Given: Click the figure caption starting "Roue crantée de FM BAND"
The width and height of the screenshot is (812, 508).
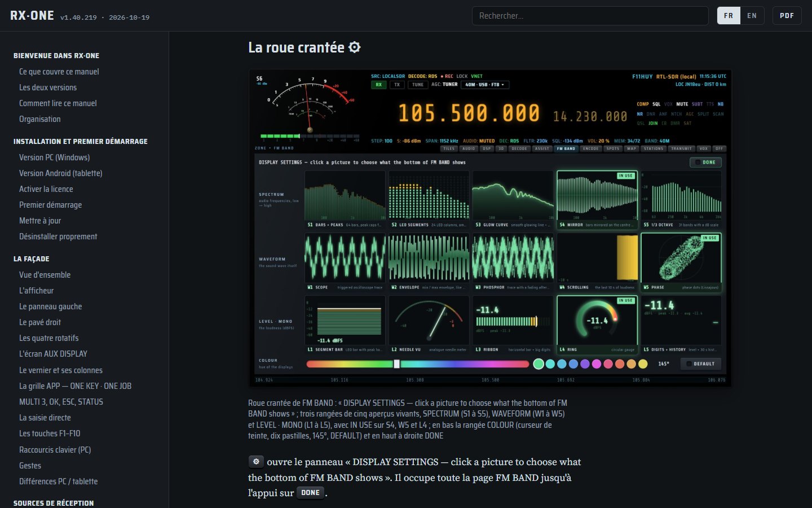Looking at the screenshot, I should click(x=408, y=419).
